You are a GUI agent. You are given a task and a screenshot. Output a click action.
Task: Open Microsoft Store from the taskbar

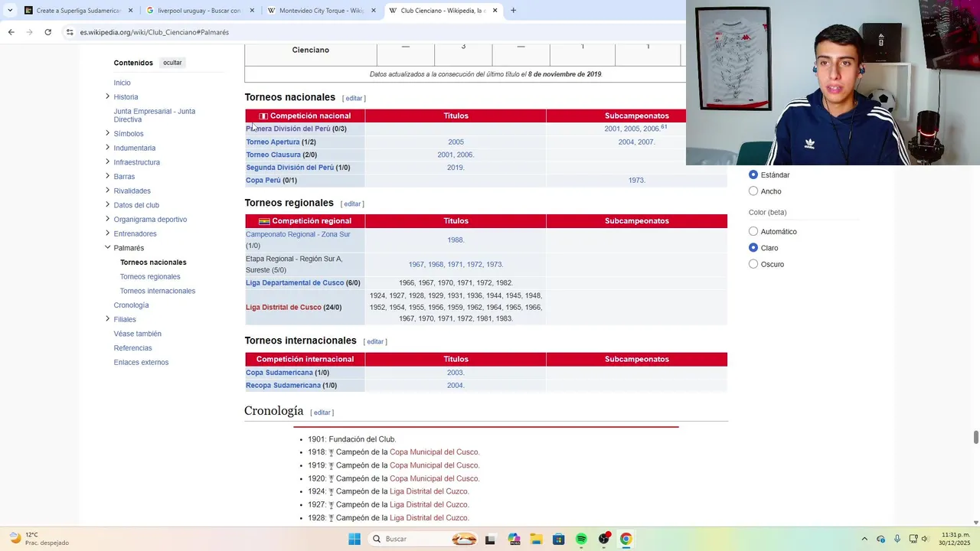(x=559, y=539)
